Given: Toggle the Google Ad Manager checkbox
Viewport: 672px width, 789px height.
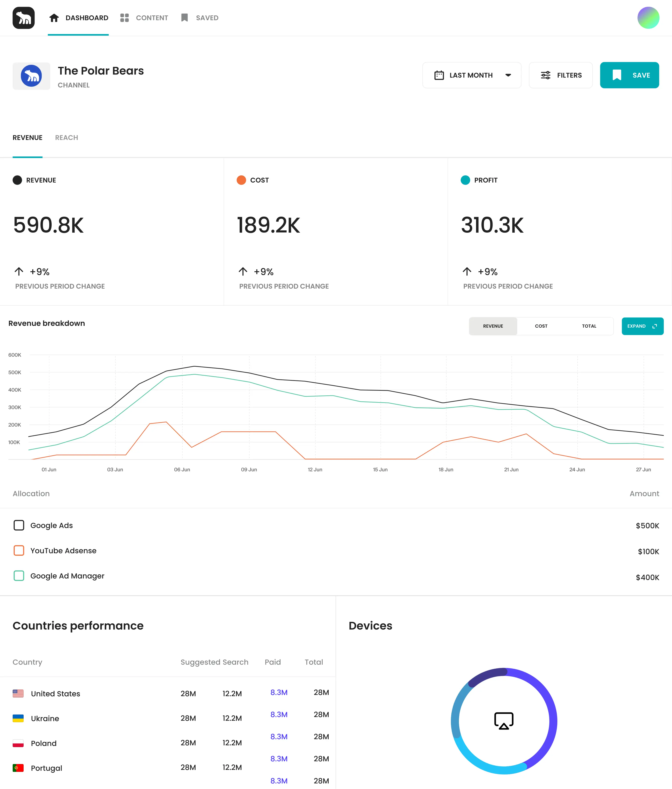Looking at the screenshot, I should [x=19, y=576].
